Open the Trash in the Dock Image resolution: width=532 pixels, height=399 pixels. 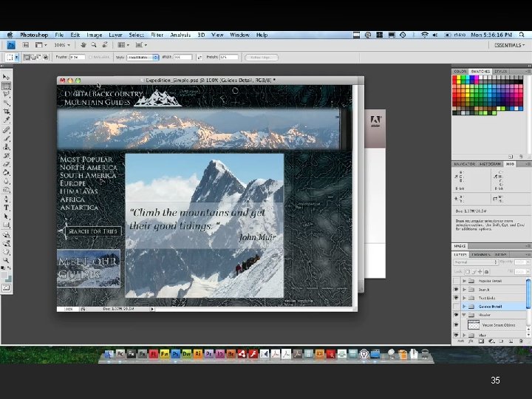425,354
